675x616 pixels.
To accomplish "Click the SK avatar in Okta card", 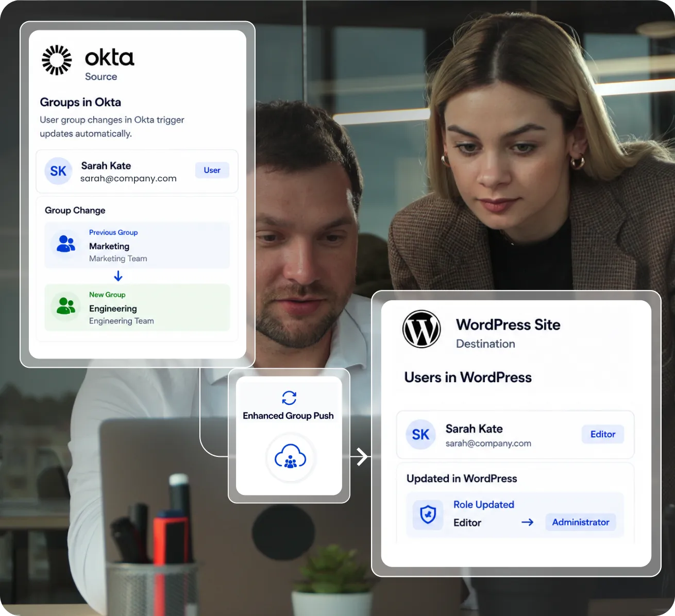I will pyautogui.click(x=58, y=171).
